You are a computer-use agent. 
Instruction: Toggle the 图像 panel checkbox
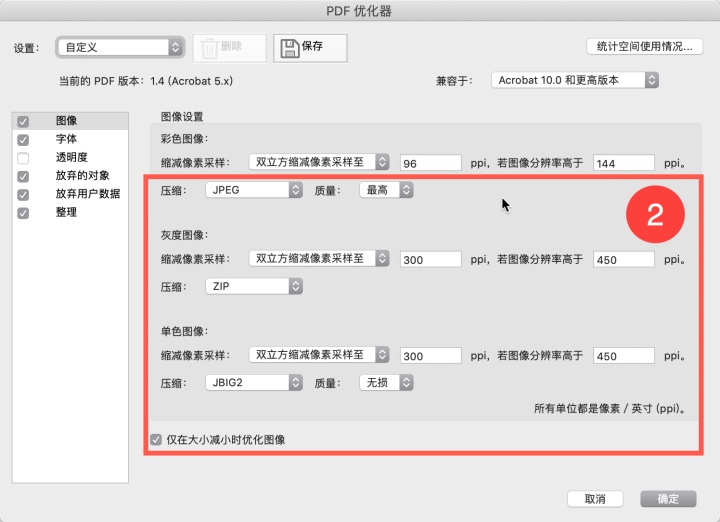coord(23,121)
